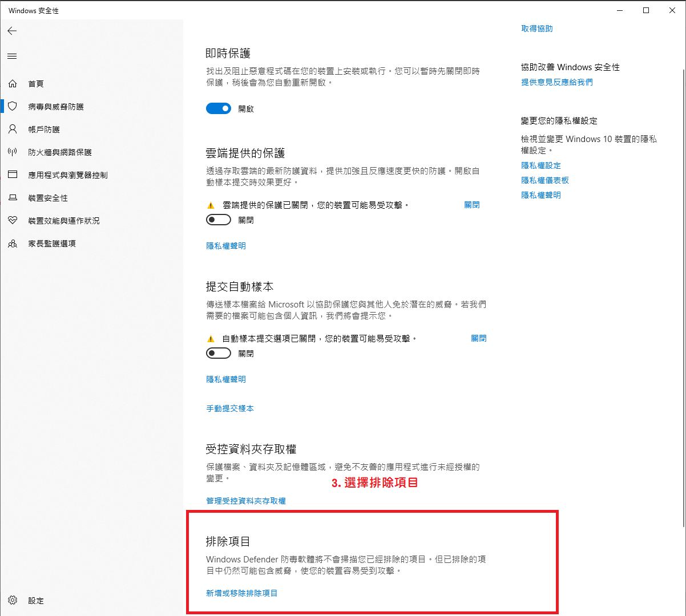Enable the 提交自動樣本 toggle
The height and width of the screenshot is (616, 686).
pyautogui.click(x=219, y=353)
